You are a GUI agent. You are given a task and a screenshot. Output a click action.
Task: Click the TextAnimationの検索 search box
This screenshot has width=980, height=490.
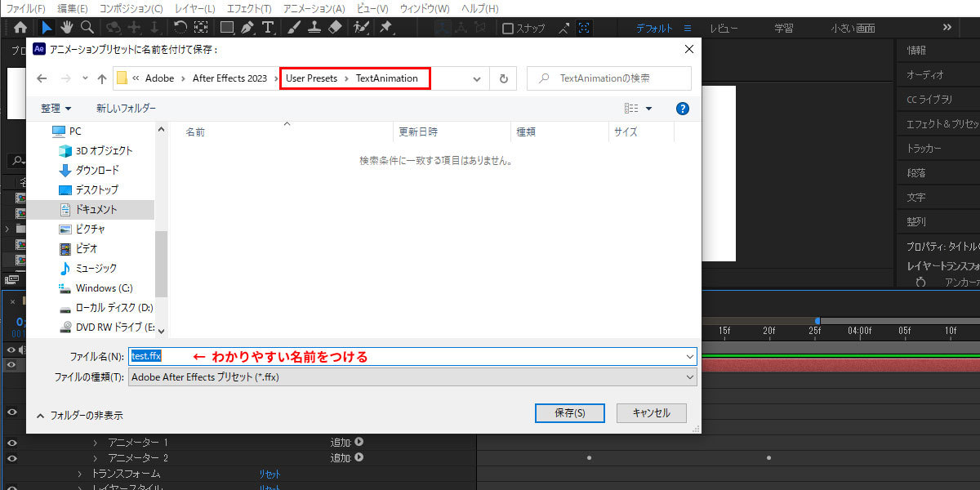[609, 78]
